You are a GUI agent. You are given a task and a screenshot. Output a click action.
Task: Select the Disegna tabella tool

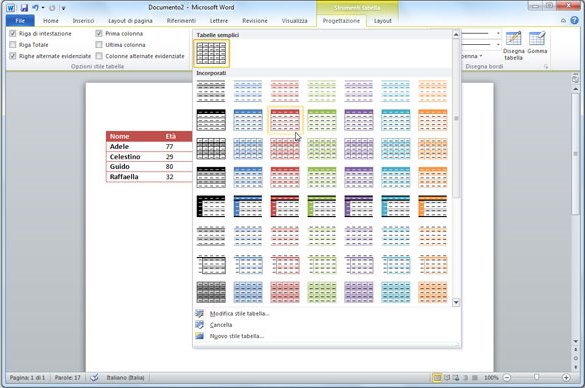pos(513,46)
